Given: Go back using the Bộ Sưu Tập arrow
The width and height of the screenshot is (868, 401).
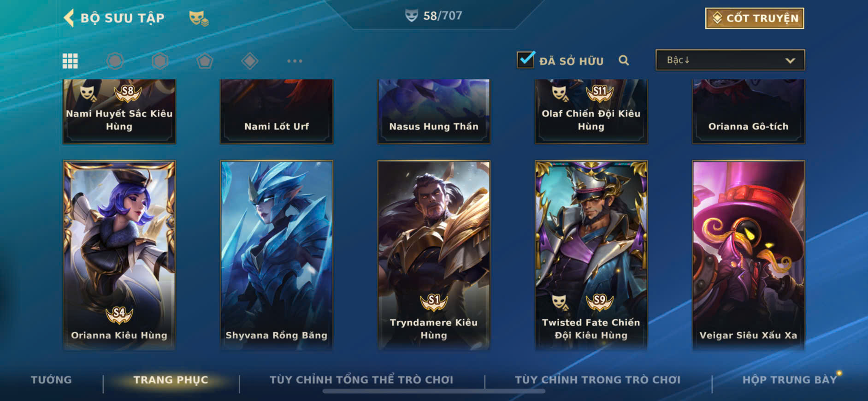Looking at the screenshot, I should [x=69, y=18].
